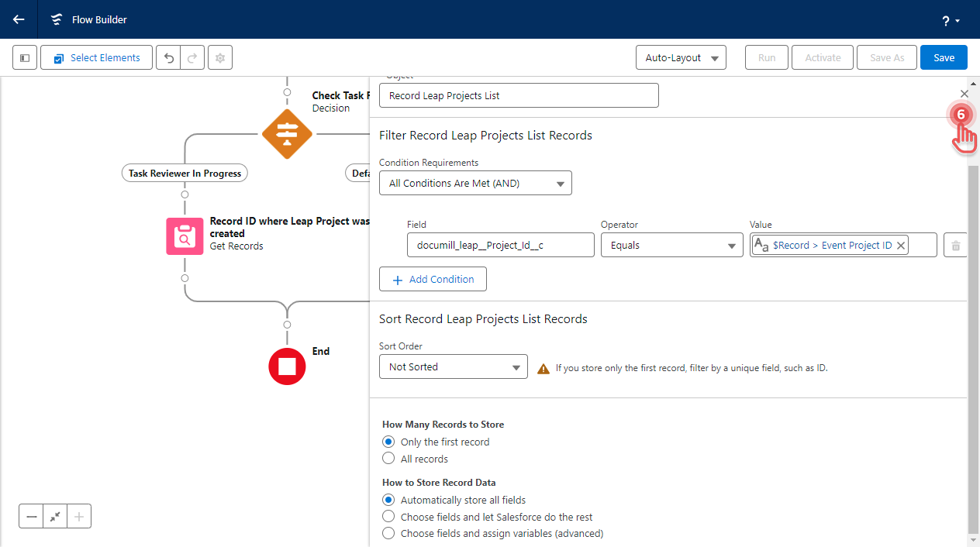
Task: Click the orange Decision element icon
Action: 287,134
